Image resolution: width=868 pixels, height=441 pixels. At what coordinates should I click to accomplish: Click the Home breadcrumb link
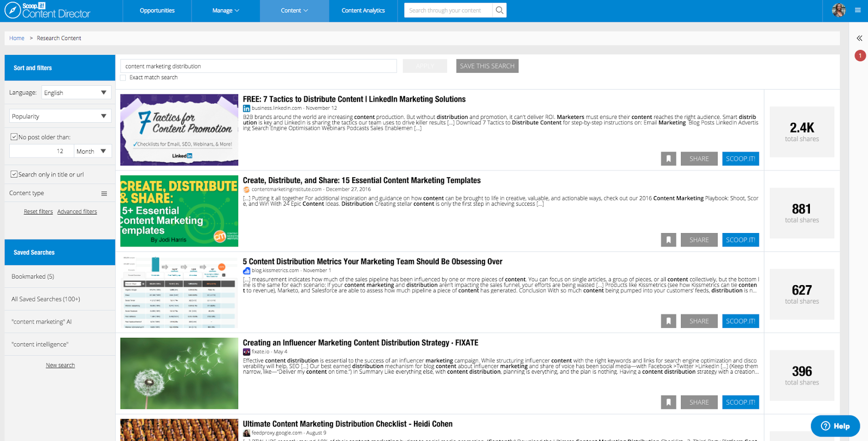point(17,38)
